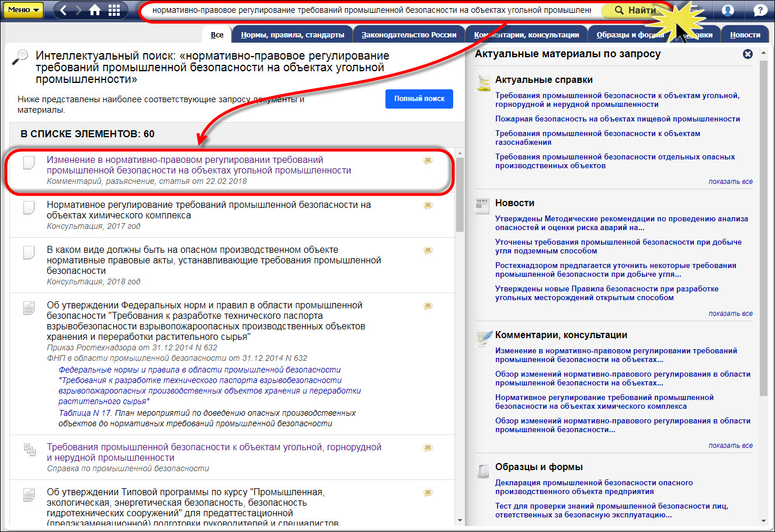Open link 'Пожарная безопасность на объектах пищевой промышленности'
Image resolution: width=775 pixels, height=532 pixels.
coord(617,119)
